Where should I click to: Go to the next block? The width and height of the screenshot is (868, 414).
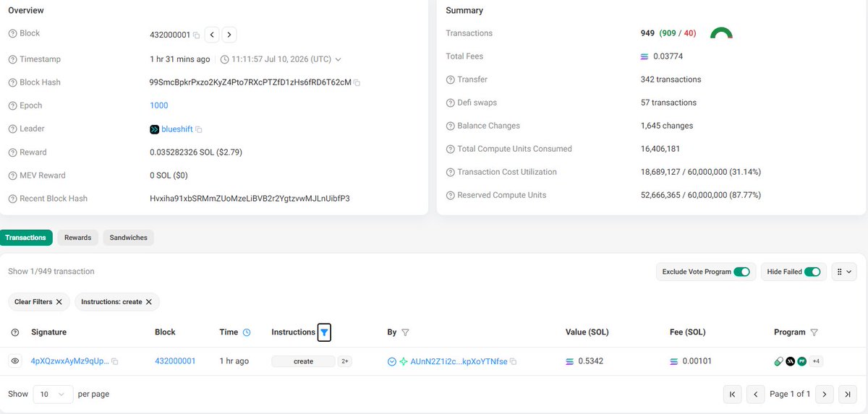(229, 34)
